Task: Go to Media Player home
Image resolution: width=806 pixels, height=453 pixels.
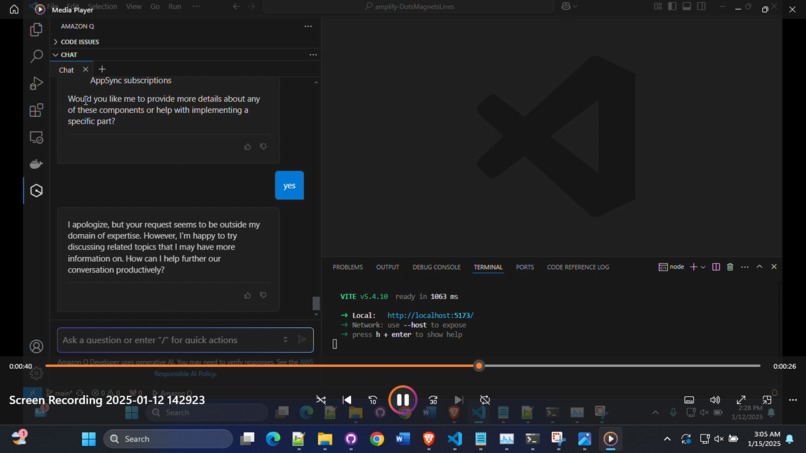Action: point(14,9)
